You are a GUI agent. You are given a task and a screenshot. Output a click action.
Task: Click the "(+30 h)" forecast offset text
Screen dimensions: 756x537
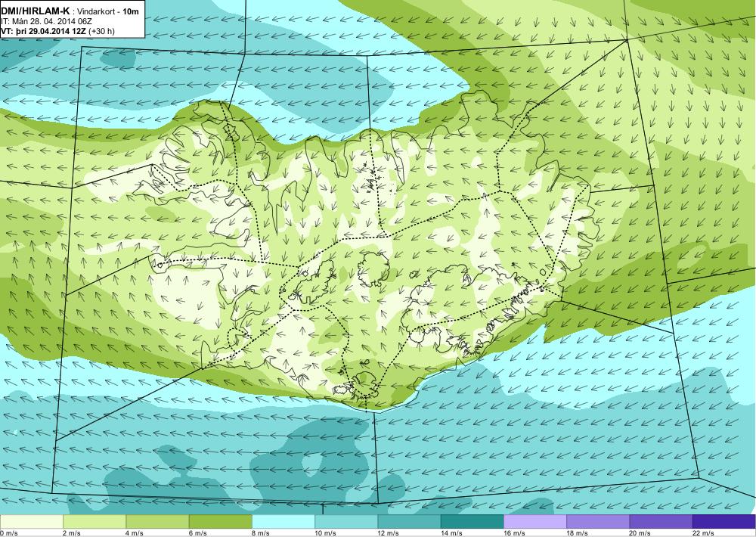101,31
